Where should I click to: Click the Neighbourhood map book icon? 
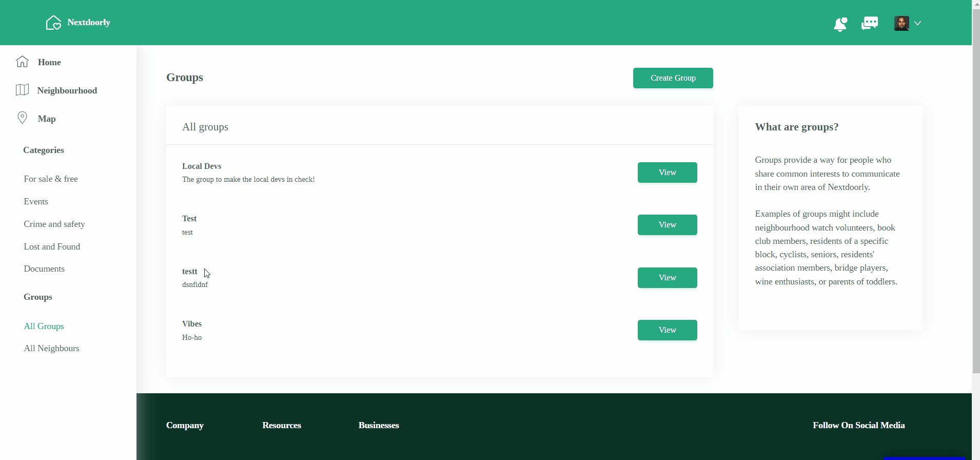22,90
